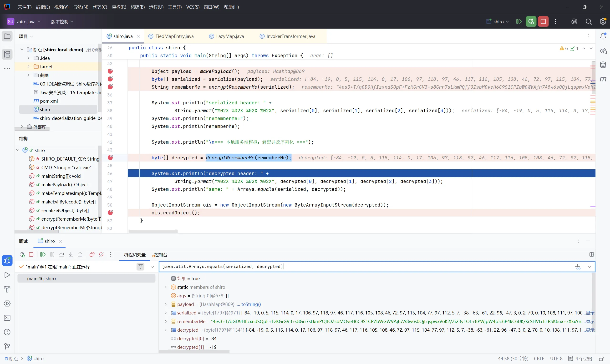Resume program in the debug panel toolbar
This screenshot has height=364, width=610.
point(43,255)
